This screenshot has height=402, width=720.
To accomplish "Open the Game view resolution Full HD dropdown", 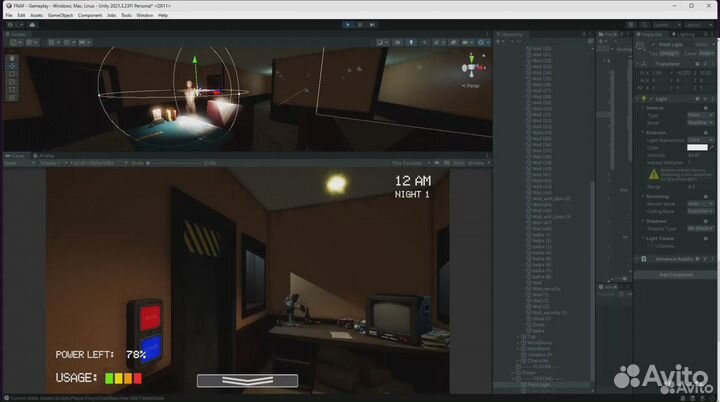I will tap(99, 163).
